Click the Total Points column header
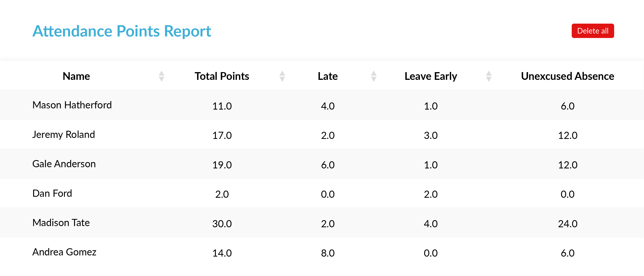The image size is (644, 276). 222,76
